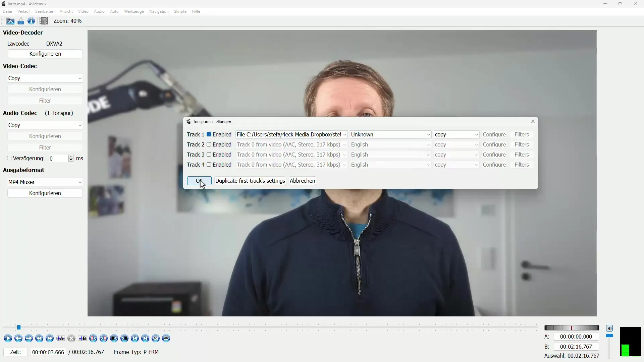
Task: Enable Track 4 checkbox
Action: coord(209,165)
